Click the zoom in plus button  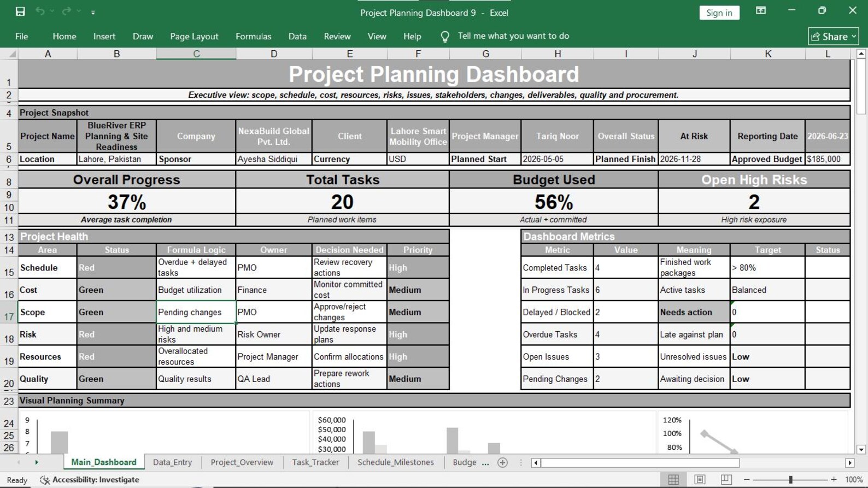(x=834, y=480)
